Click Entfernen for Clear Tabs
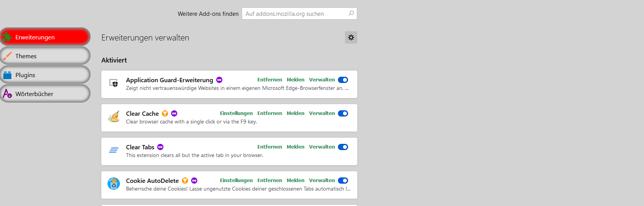 [269, 147]
